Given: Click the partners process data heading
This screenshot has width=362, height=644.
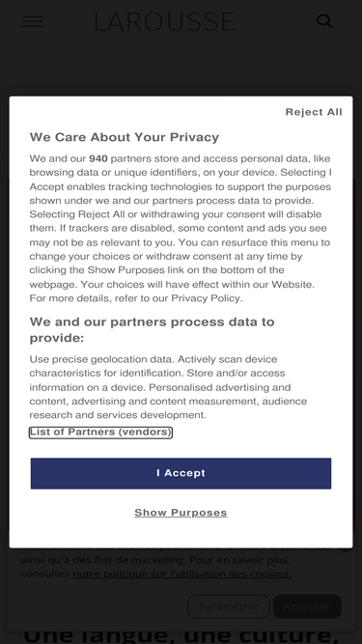Looking at the screenshot, I should (x=152, y=330).
